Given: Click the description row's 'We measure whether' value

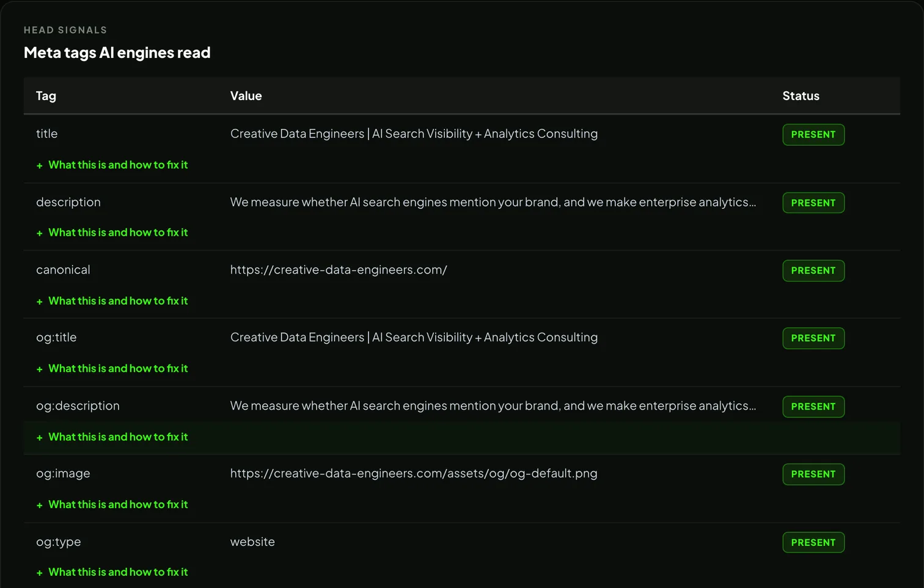Looking at the screenshot, I should click(x=493, y=202).
